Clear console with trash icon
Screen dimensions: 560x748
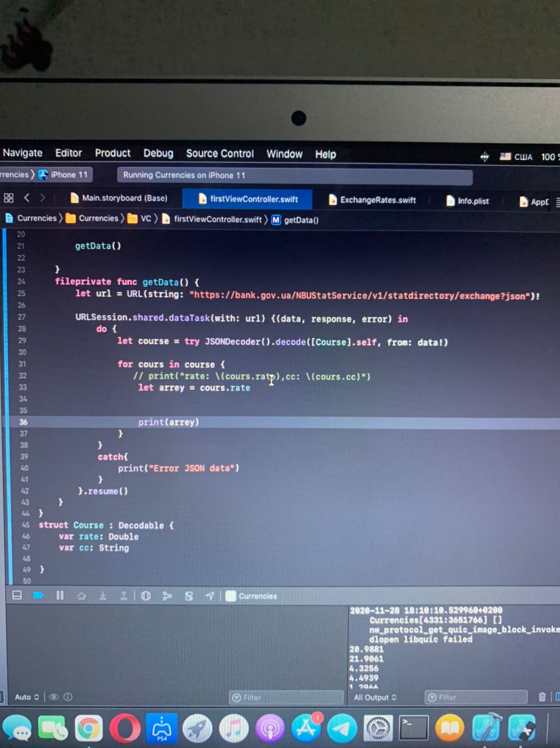(542, 697)
